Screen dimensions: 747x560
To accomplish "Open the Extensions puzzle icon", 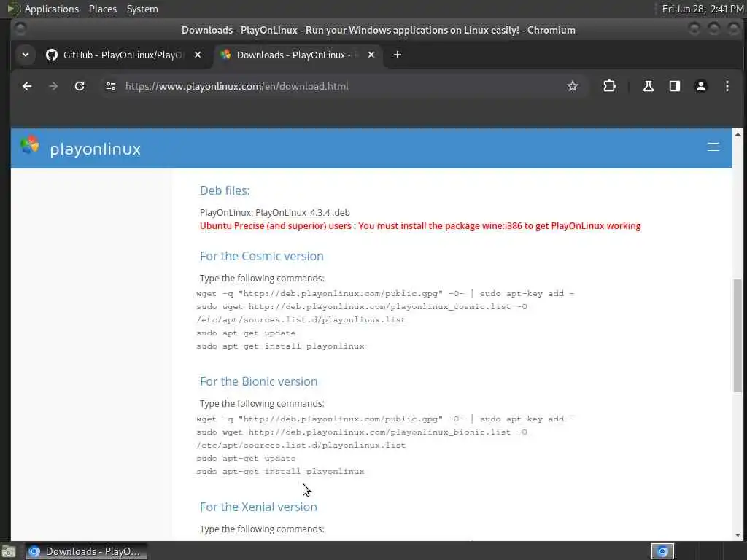I will [x=609, y=86].
